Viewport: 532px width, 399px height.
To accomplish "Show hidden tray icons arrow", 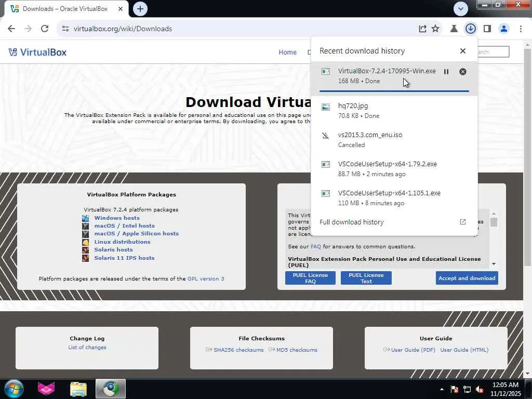I will [442, 389].
